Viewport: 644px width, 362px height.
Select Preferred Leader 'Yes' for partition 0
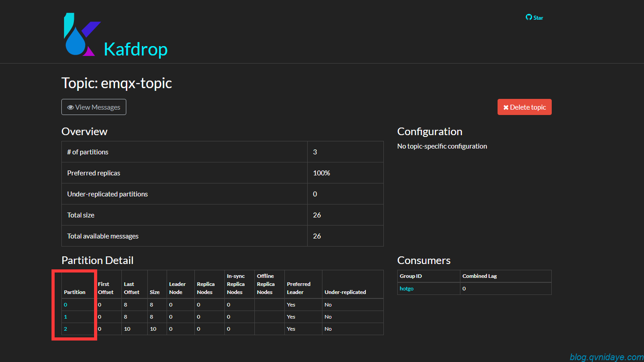(x=291, y=305)
